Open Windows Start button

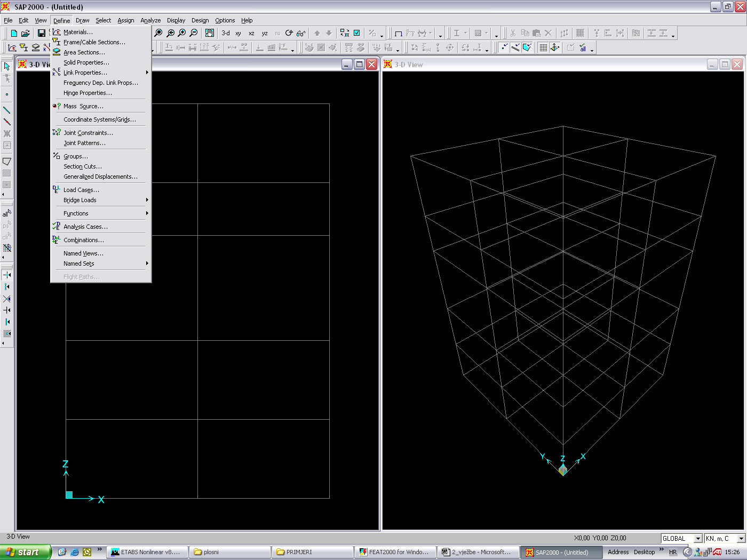click(25, 552)
